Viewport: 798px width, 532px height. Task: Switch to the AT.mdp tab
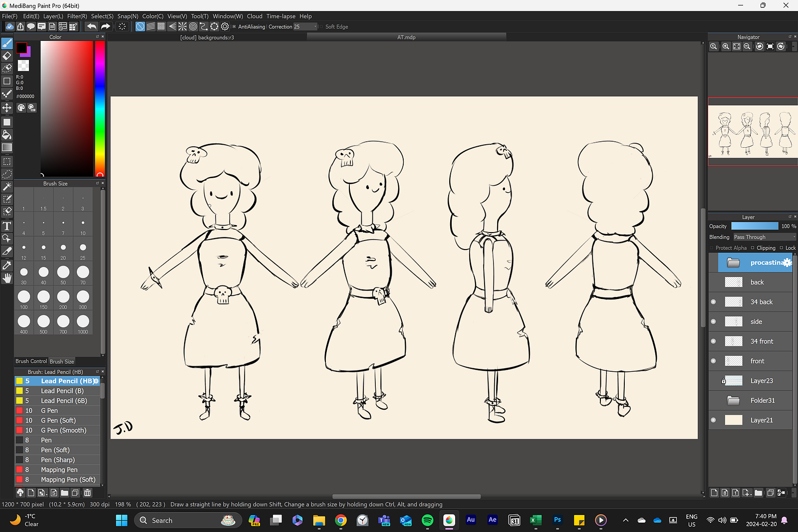click(x=406, y=37)
